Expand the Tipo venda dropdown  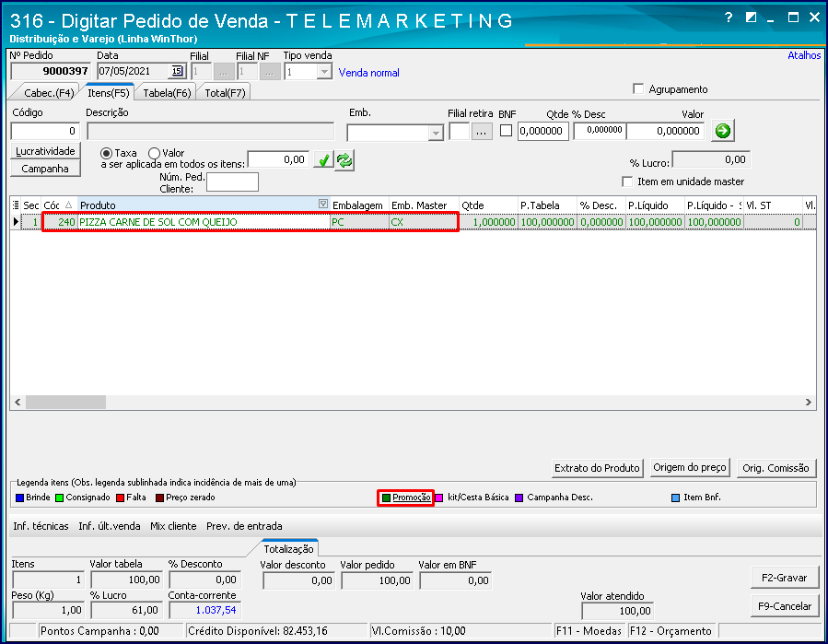[324, 72]
